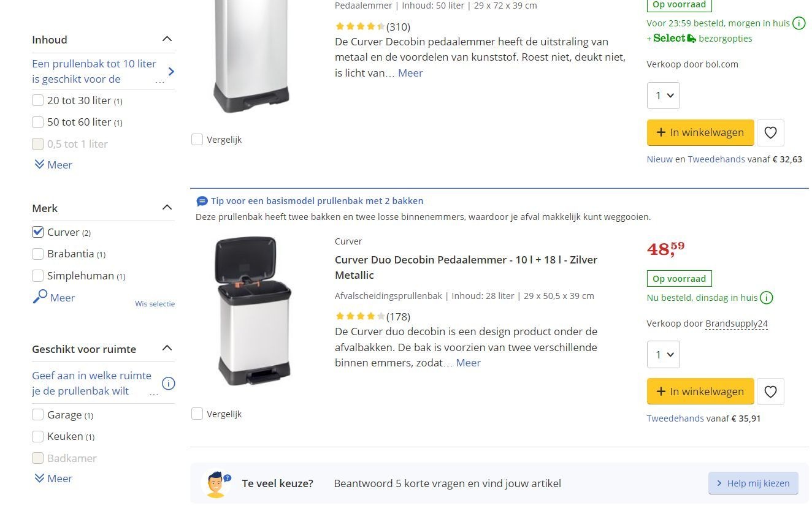The width and height of the screenshot is (812, 511).
Task: Click info icon beside 'morgen in huis'
Action: tap(799, 23)
